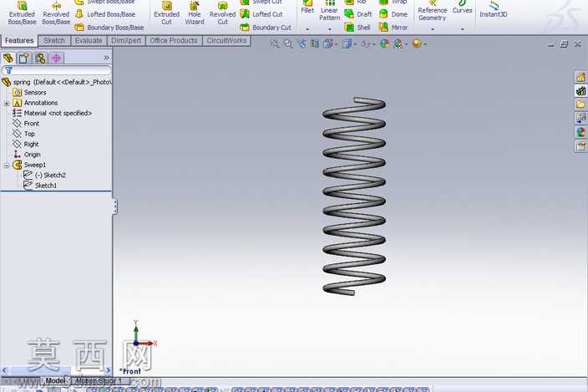
Task: Open the View Palette task pane
Action: pyautogui.click(x=580, y=118)
